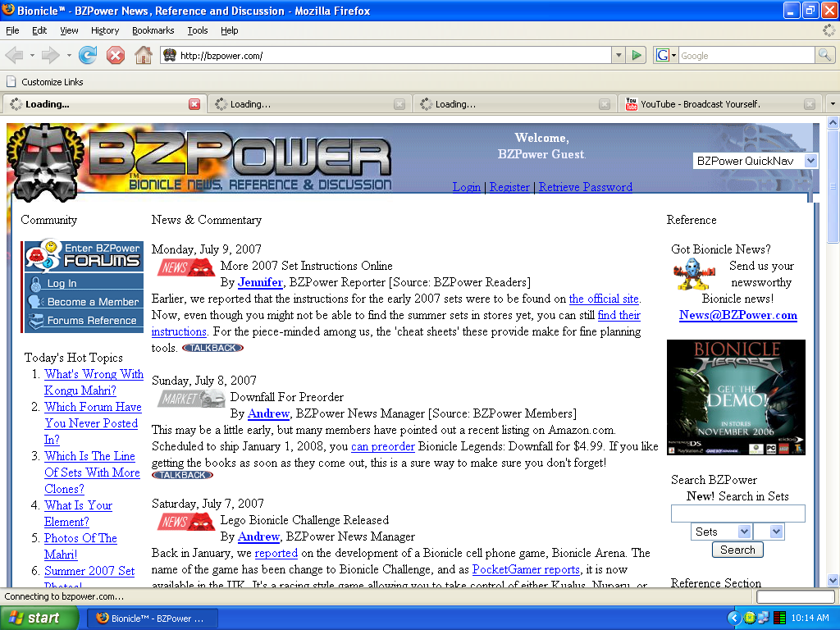Open the BZPower QuickNav dropdown

(755, 161)
